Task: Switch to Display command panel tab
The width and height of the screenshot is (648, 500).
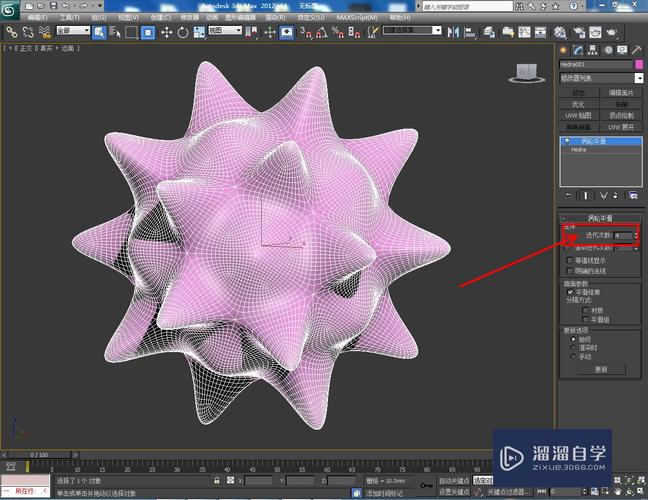Action: (622, 50)
